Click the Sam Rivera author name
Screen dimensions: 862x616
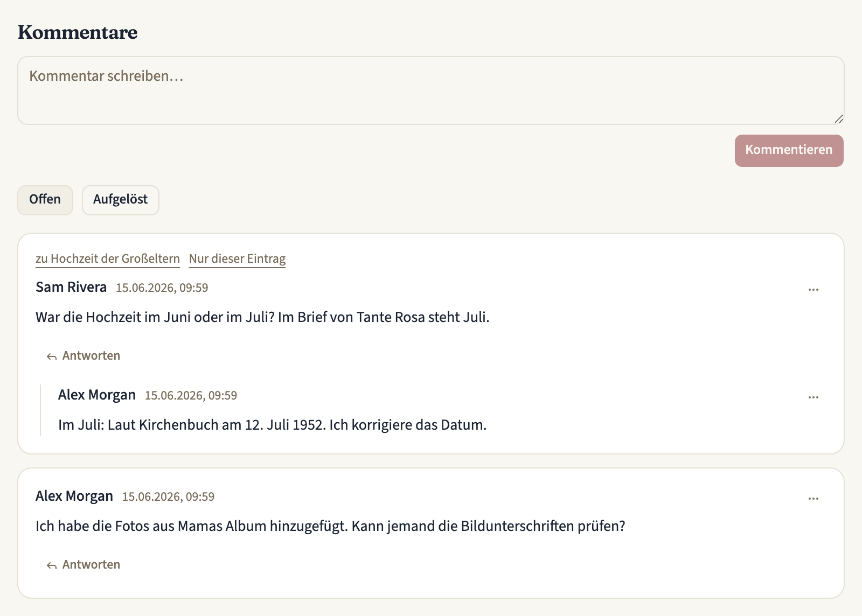point(71,287)
